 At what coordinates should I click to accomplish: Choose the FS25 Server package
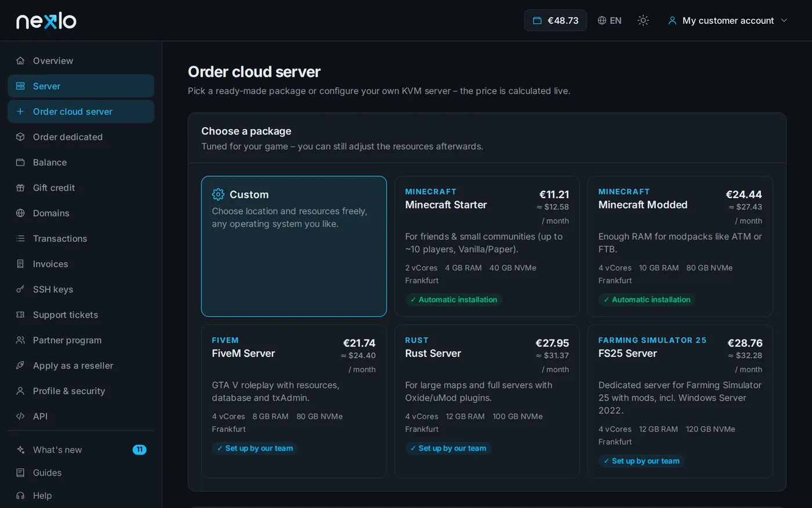pos(680,401)
